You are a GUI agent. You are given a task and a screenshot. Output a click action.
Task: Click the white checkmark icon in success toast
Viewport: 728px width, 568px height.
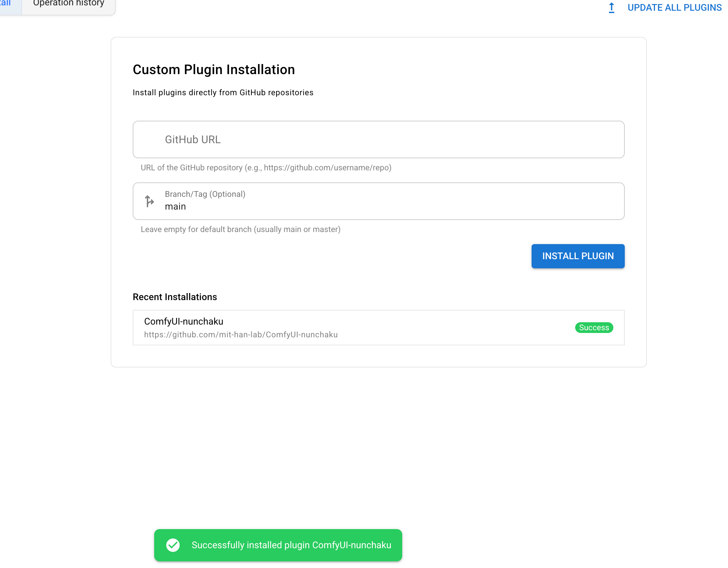[173, 545]
